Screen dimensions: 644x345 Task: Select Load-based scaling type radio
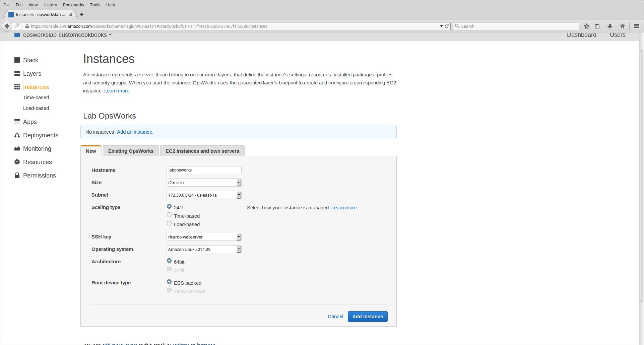[x=169, y=223]
